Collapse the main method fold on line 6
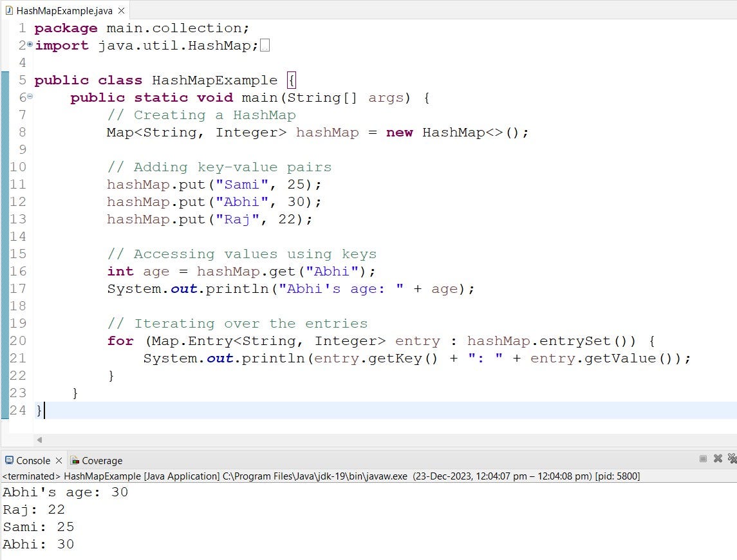 (30, 97)
